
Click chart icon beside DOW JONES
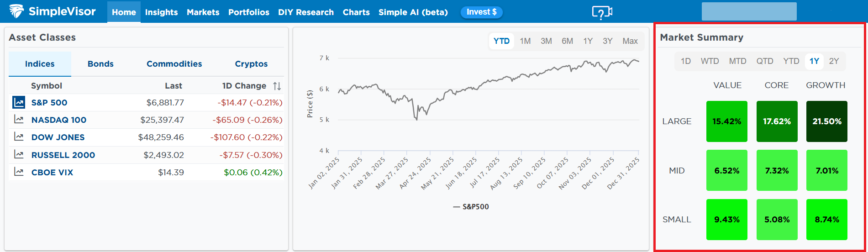[x=19, y=137]
